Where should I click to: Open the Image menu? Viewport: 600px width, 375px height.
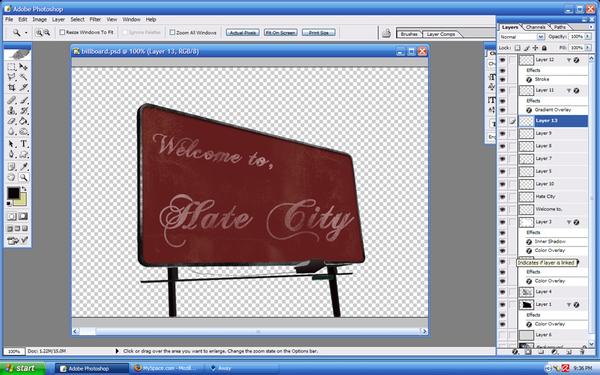(39, 19)
